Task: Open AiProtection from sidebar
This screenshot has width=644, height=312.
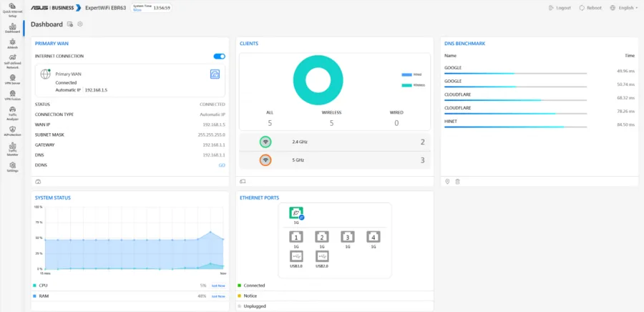Action: point(12,132)
